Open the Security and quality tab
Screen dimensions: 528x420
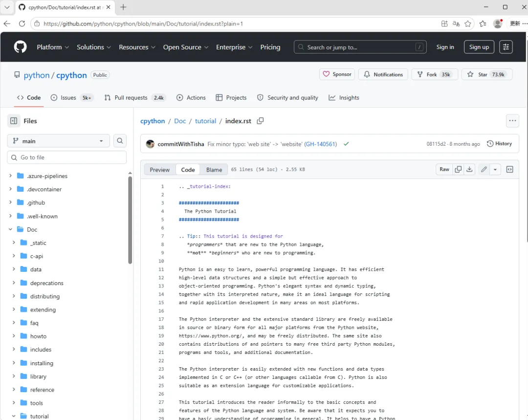tap(287, 98)
